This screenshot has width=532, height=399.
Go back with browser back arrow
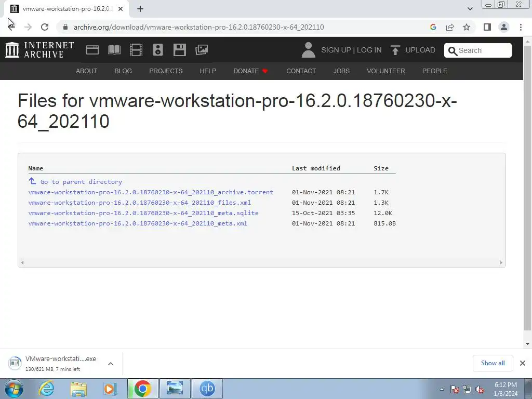[11, 27]
